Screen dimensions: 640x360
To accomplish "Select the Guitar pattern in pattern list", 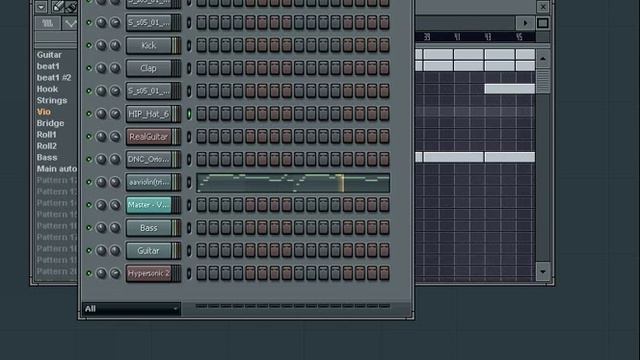I will (x=49, y=55).
